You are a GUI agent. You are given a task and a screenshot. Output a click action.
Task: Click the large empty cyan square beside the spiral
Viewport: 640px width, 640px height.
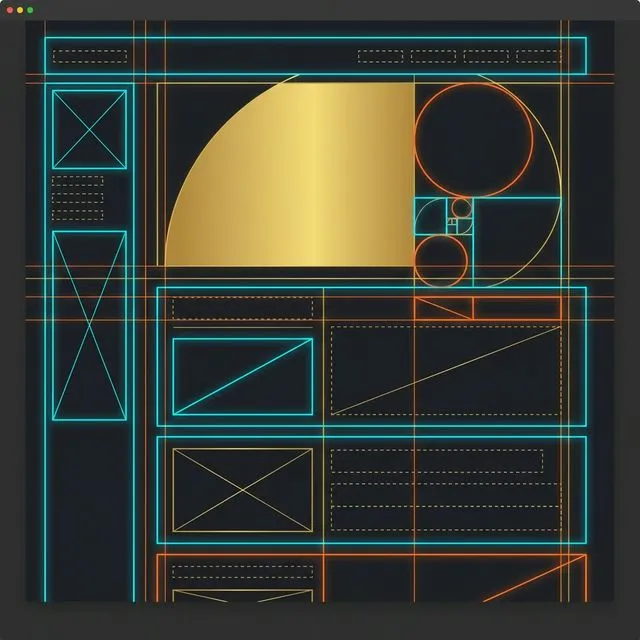pyautogui.click(x=516, y=241)
